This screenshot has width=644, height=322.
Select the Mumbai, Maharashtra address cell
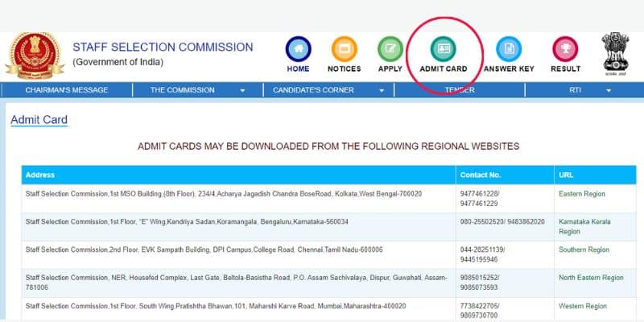pos(238,309)
